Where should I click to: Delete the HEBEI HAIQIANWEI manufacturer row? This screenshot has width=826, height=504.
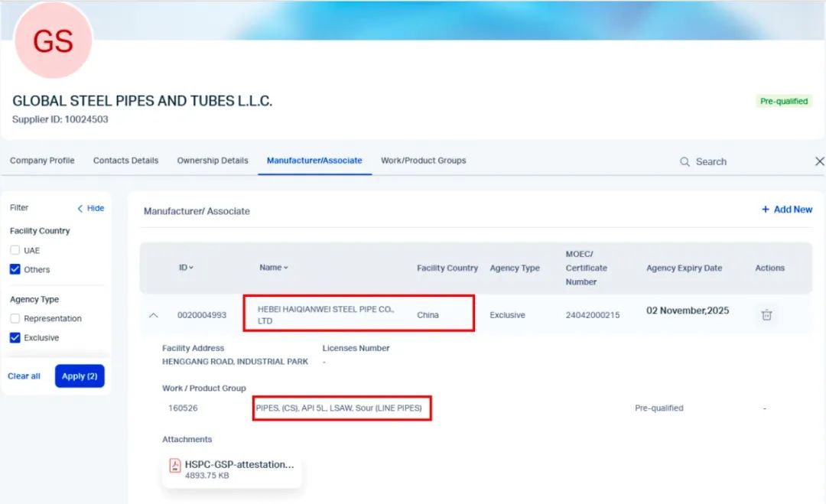coord(766,315)
